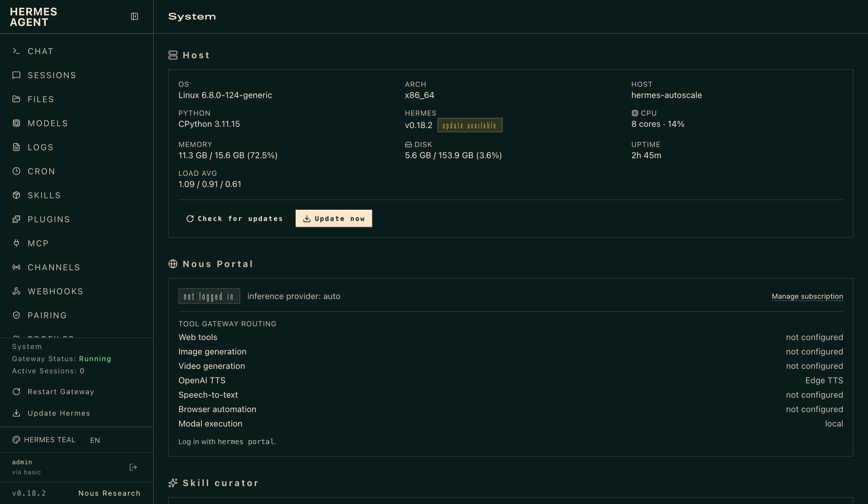Click the OpenAI TTS routing row
The image size is (868, 504).
click(511, 380)
